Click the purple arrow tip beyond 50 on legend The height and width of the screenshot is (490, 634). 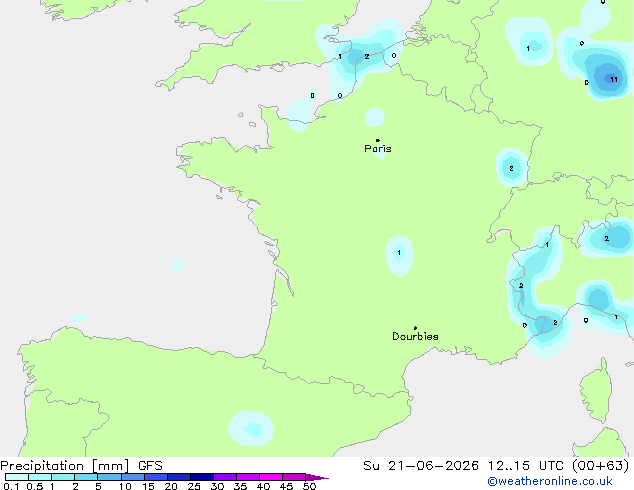[317, 477]
